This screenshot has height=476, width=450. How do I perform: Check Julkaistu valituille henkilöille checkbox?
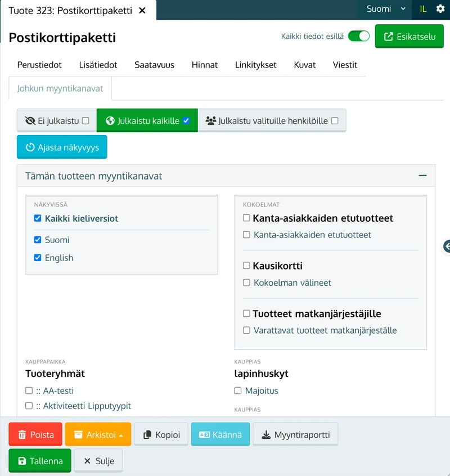(335, 120)
